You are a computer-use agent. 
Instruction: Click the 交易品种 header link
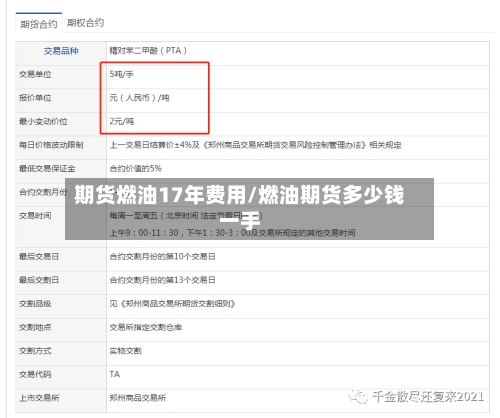[61, 51]
